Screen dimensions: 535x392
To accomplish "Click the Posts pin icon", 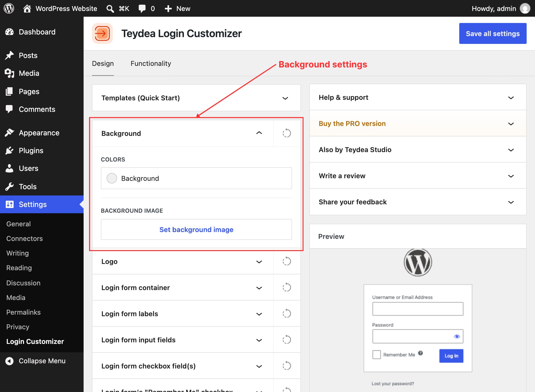I will 9,55.
